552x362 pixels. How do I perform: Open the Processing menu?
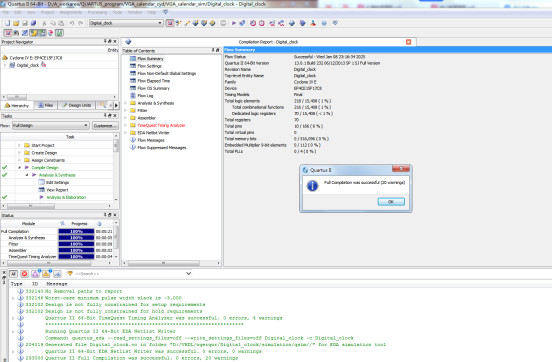pos(97,12)
